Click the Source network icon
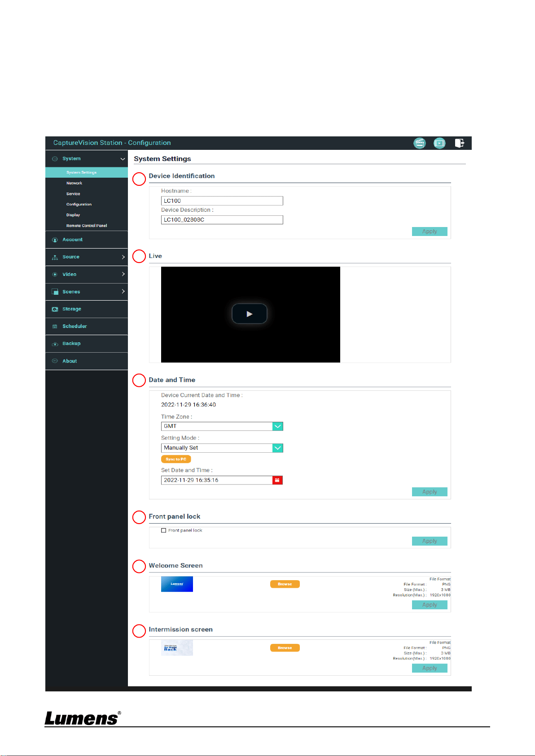The width and height of the screenshot is (535, 756). click(55, 257)
